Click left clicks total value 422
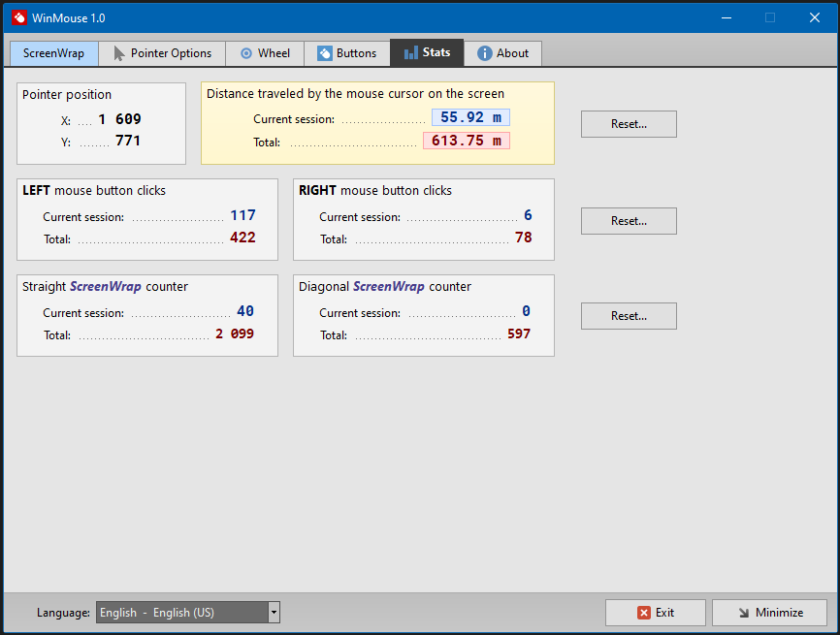 (x=242, y=238)
